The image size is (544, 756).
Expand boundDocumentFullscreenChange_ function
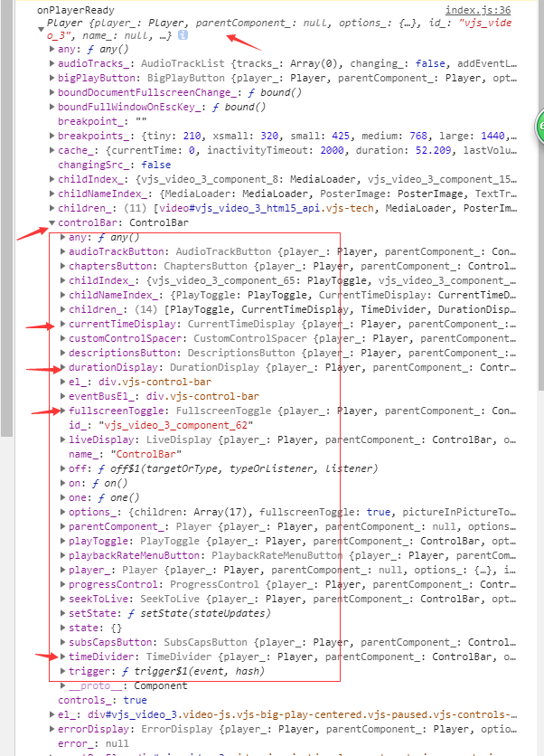(x=52, y=92)
